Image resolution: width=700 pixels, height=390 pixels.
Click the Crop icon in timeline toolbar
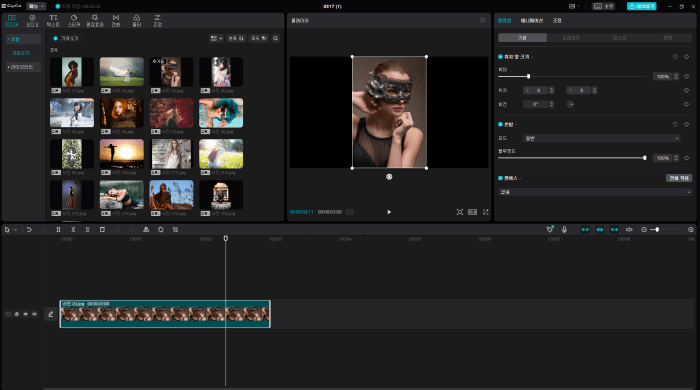click(x=175, y=229)
